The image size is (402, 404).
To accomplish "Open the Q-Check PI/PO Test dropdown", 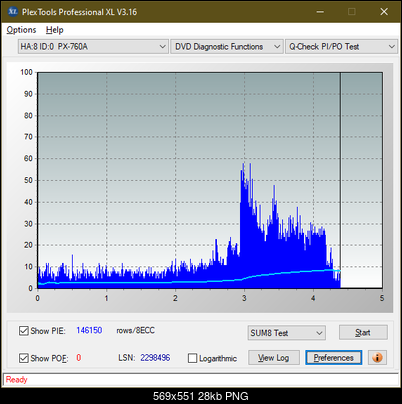I will click(x=341, y=47).
